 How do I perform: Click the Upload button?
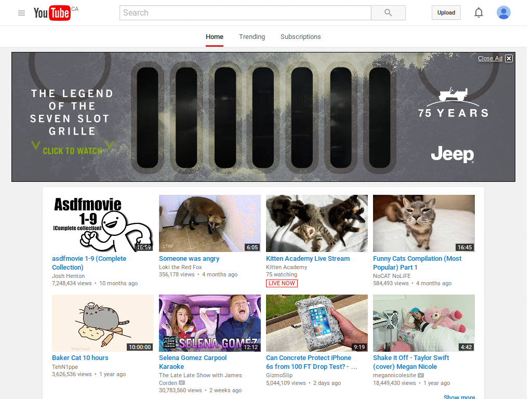(x=446, y=12)
